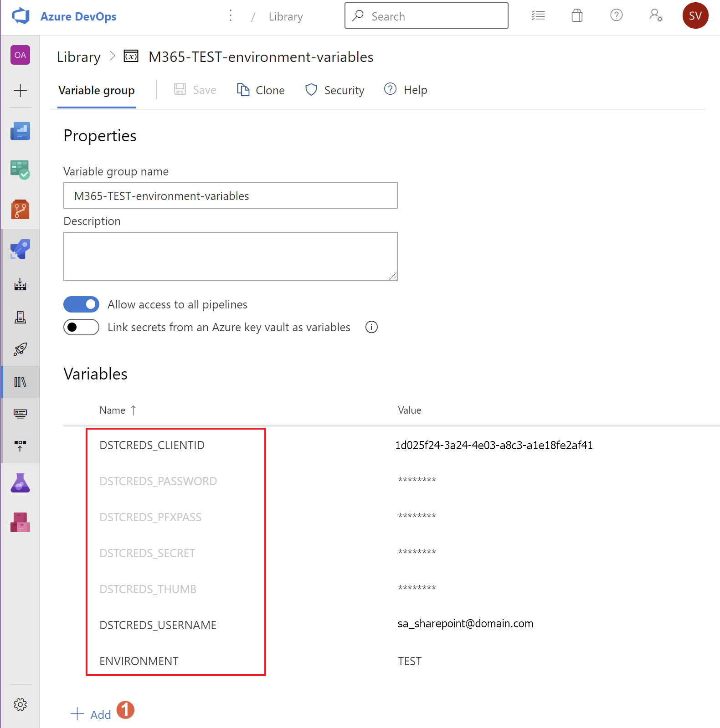Open the OA project avatar
The height and width of the screenshot is (728, 720).
[x=21, y=55]
